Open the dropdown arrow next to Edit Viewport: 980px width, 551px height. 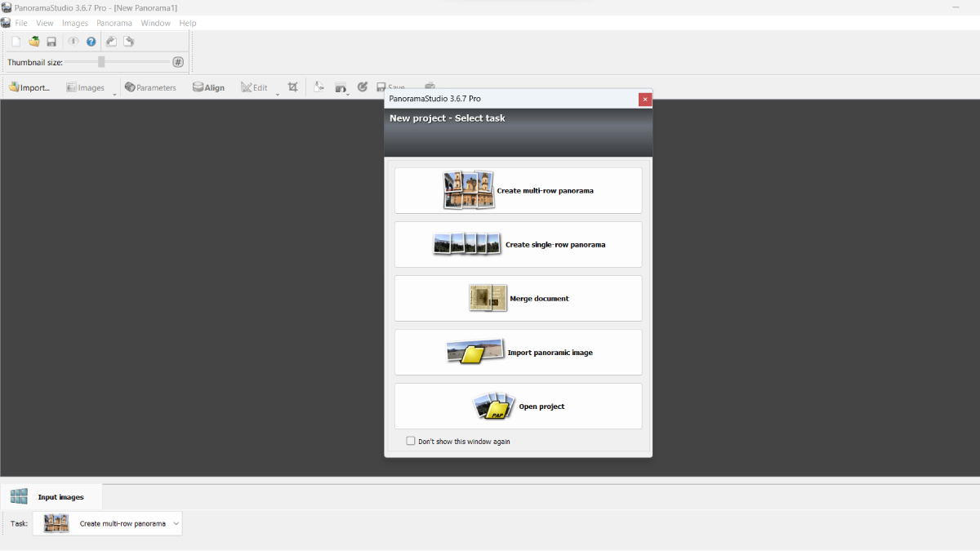[x=277, y=93]
